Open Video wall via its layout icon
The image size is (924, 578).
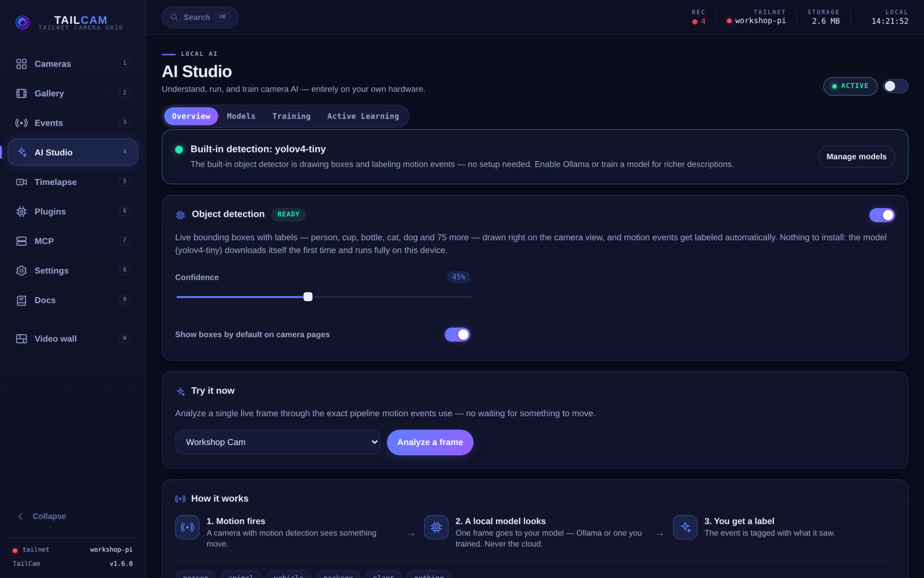21,339
